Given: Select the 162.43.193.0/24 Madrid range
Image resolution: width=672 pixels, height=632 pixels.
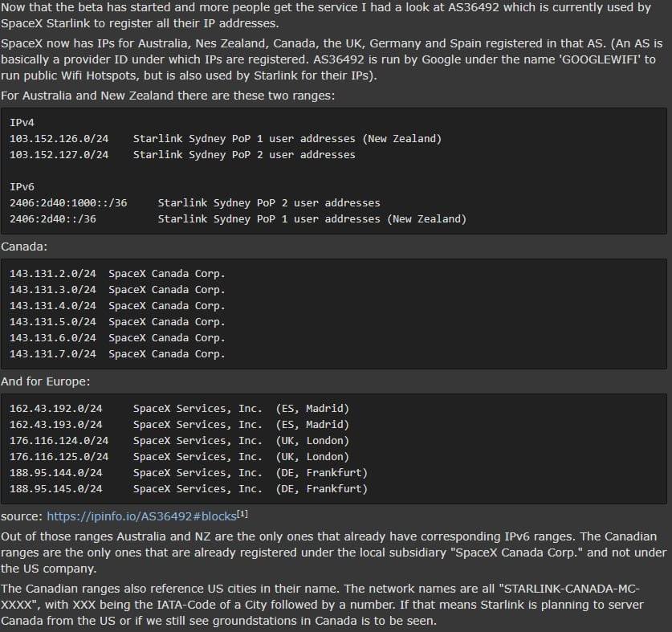Looking at the screenshot, I should coord(56,425).
